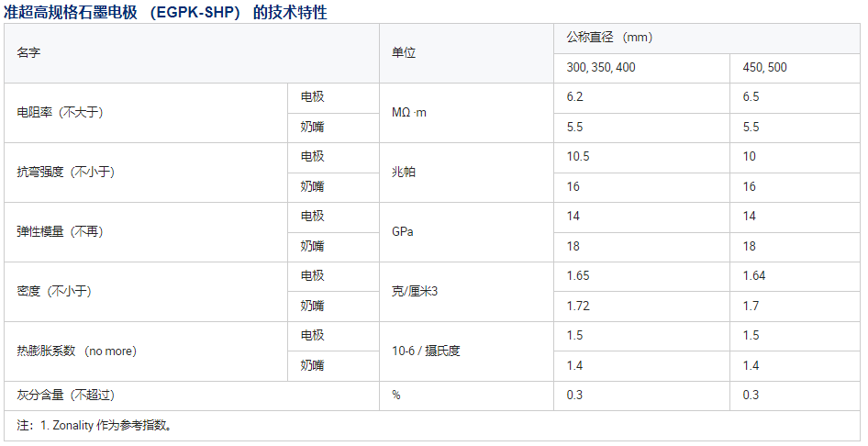The image size is (868, 446).
Task: Select the 热膨胀系数 (no more) row label
Action: 76,351
